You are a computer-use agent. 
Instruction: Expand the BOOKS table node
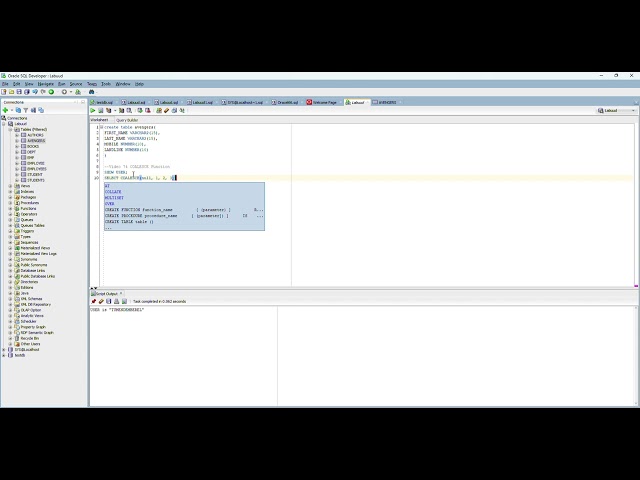17,146
